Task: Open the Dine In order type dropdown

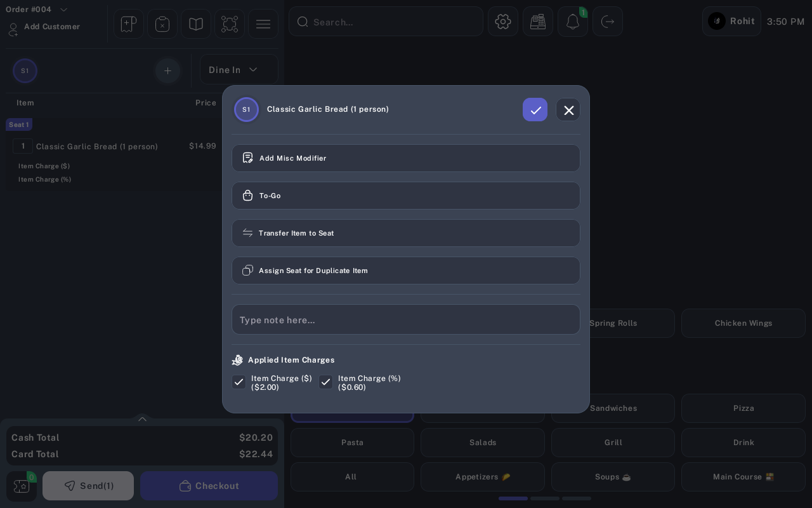Action: [x=239, y=70]
